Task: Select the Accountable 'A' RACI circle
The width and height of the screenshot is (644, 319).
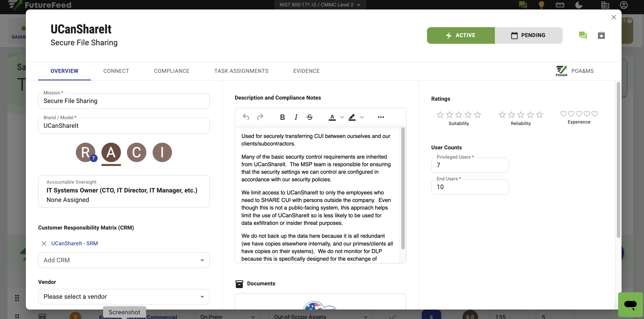Action: (111, 152)
